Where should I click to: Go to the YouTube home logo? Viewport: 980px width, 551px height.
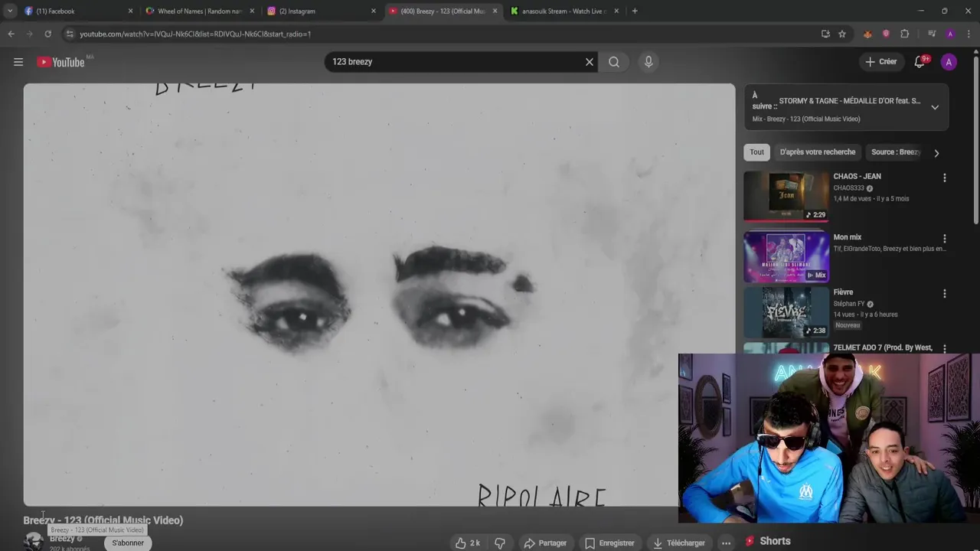point(61,62)
